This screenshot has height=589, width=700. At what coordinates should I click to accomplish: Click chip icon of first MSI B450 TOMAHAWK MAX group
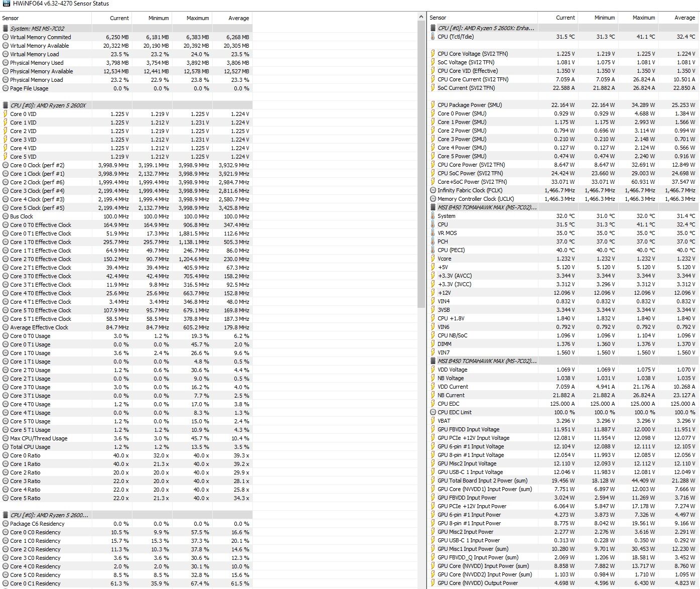(433, 207)
